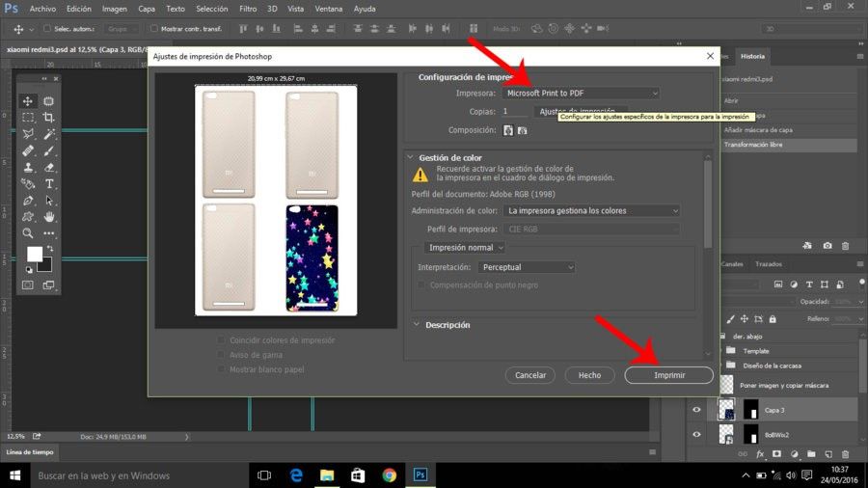
Task: Select the Rectangular Marquee tool
Action: tap(27, 118)
